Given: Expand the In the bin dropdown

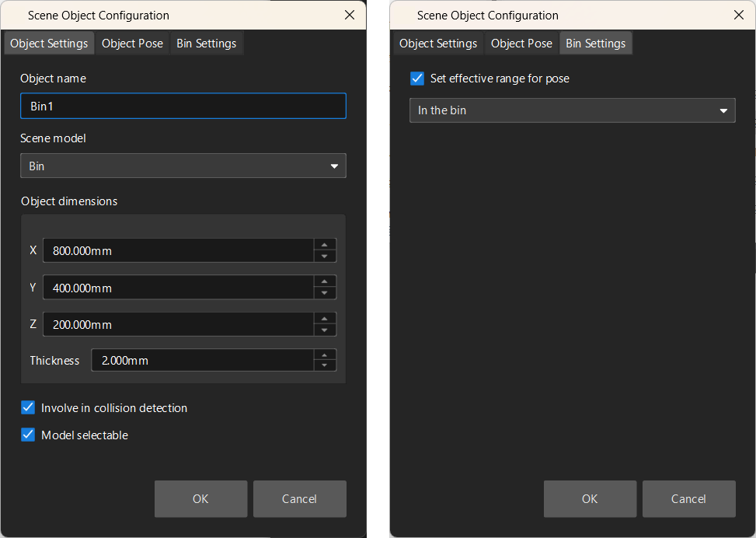Looking at the screenshot, I should tap(572, 110).
